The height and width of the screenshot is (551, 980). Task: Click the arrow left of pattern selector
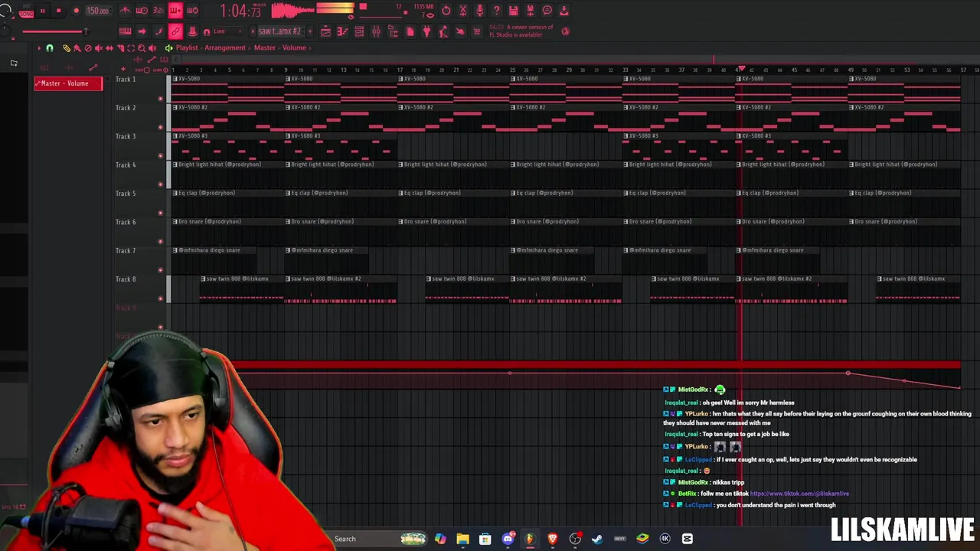tap(253, 31)
